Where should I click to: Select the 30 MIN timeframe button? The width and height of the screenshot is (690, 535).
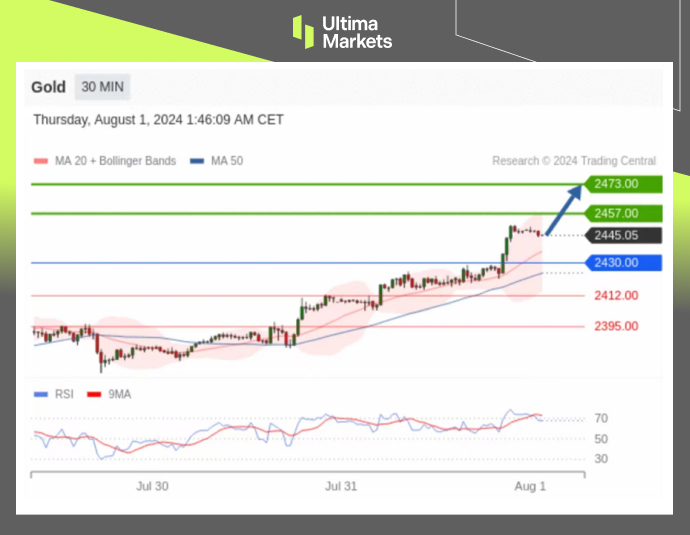[x=102, y=87]
